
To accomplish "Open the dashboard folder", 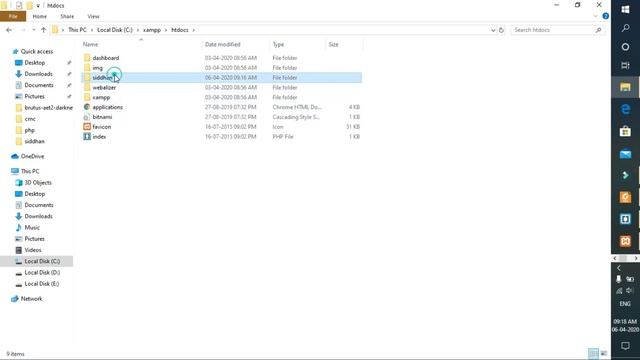I will (105, 58).
